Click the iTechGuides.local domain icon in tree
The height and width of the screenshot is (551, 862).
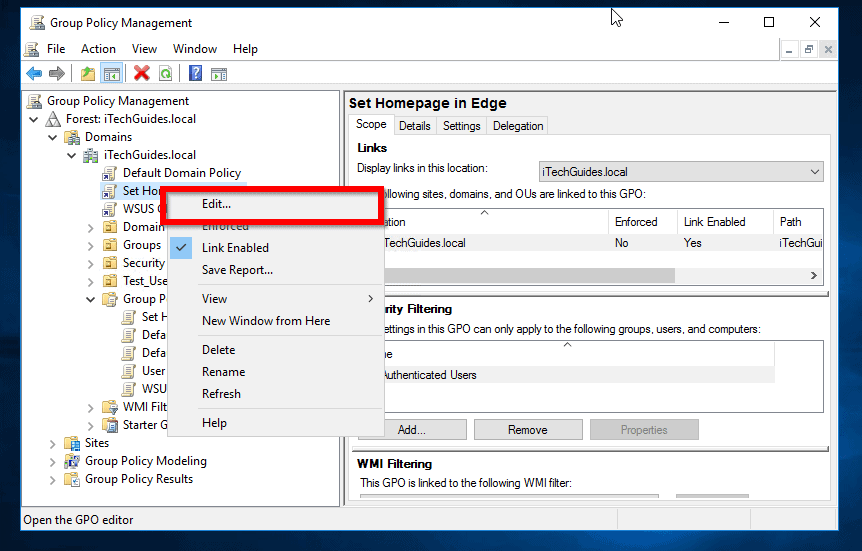click(x=91, y=155)
